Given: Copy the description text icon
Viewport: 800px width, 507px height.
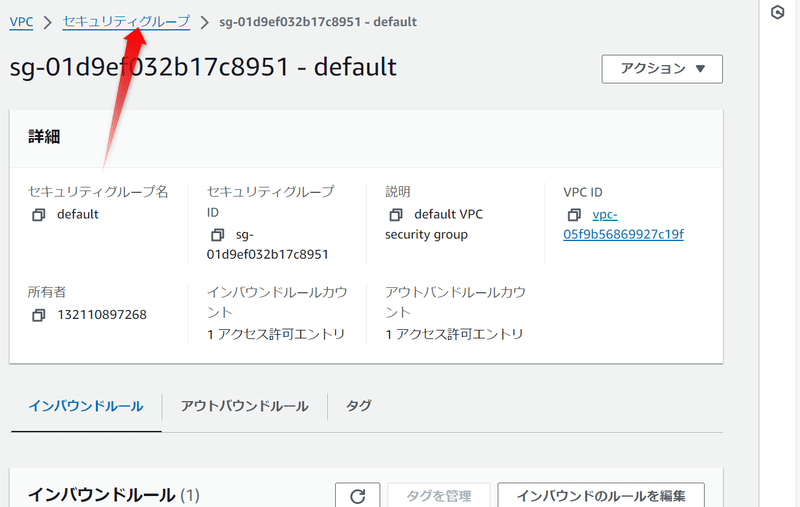Looking at the screenshot, I should pyautogui.click(x=396, y=214).
